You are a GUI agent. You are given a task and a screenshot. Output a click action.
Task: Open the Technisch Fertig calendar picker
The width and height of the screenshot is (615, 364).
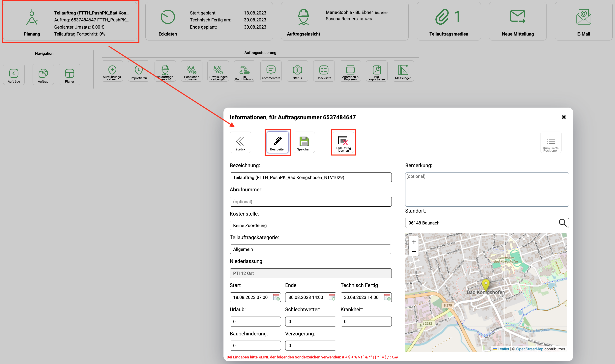387,297
